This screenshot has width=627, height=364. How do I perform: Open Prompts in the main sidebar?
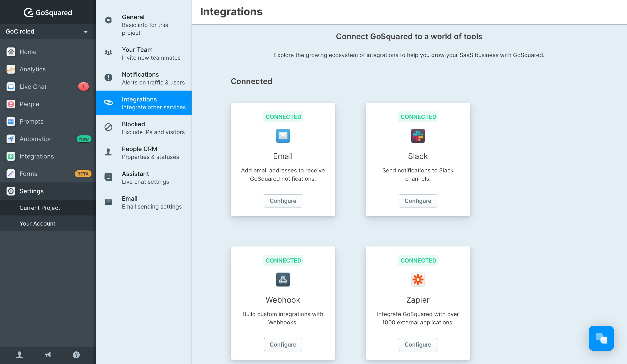48,121
